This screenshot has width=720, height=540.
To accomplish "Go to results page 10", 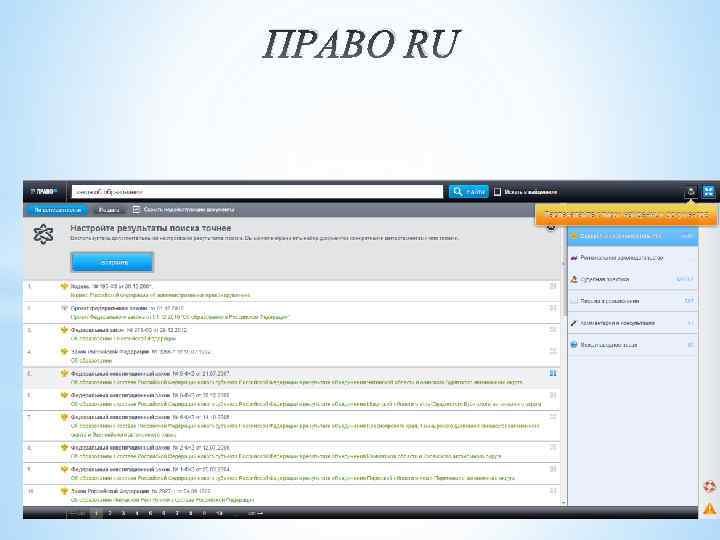I will click(219, 513).
